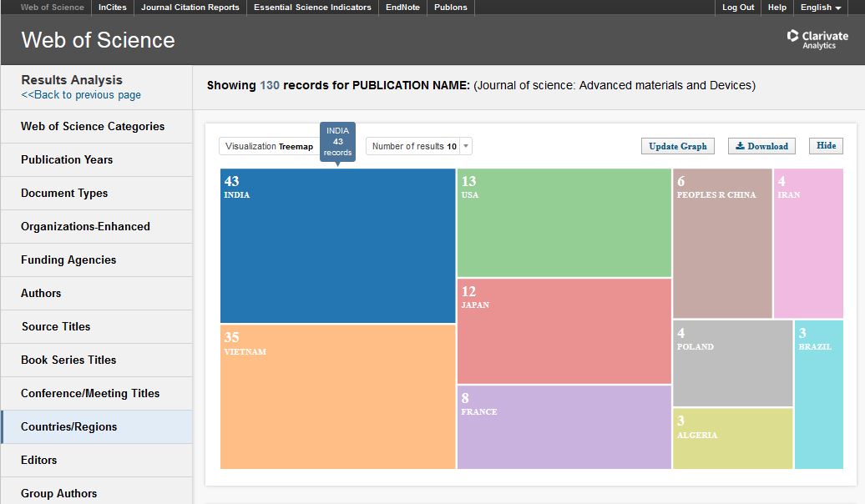Click the gray POLAND treemap block

coord(732,363)
